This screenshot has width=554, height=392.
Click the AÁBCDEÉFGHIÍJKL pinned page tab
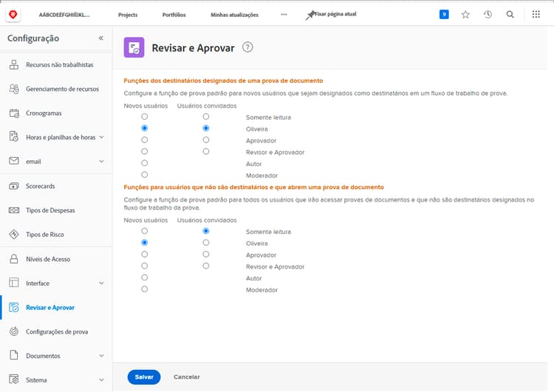(x=64, y=15)
